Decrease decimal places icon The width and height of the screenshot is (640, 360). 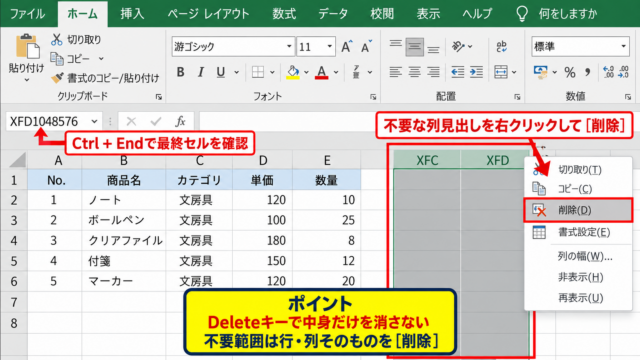(624, 72)
